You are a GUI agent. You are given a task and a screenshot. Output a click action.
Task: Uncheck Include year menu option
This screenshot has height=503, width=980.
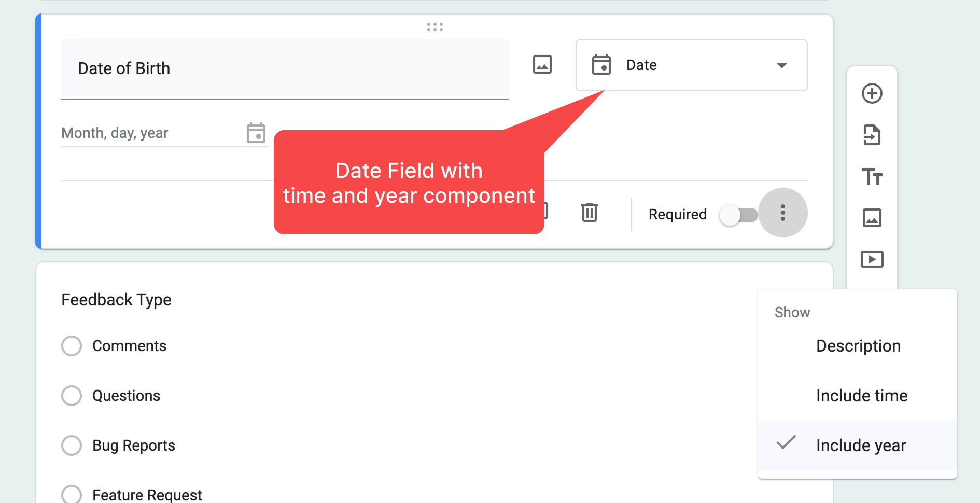860,445
